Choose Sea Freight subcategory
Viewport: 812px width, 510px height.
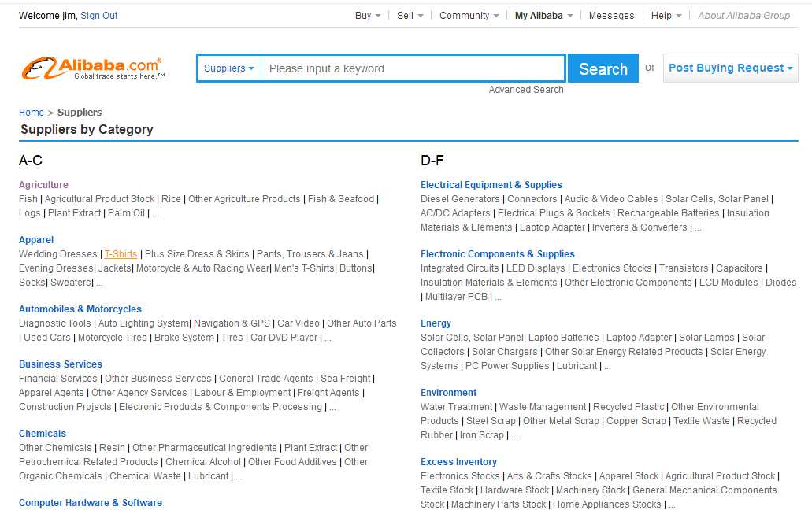(x=346, y=379)
